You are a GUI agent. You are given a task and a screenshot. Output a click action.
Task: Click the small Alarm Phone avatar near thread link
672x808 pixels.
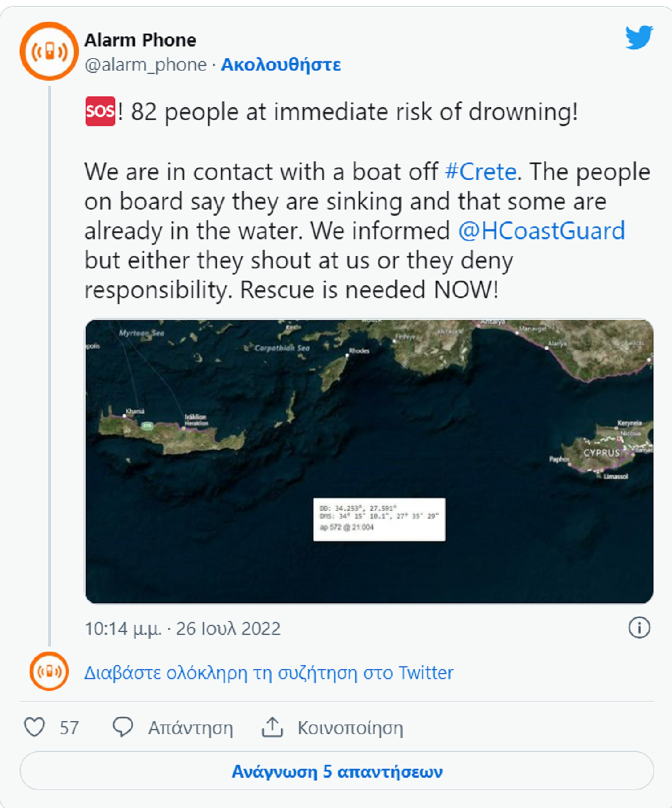click(x=49, y=671)
